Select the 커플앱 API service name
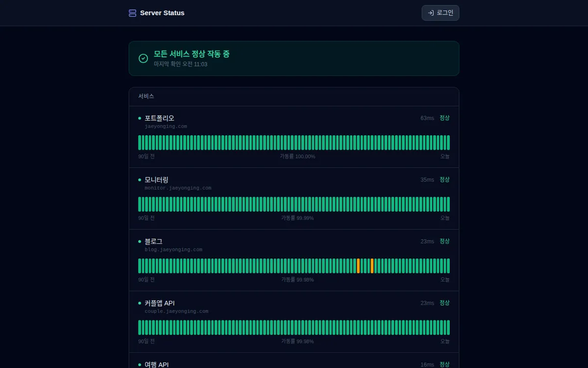The height and width of the screenshot is (368, 588). click(x=160, y=303)
